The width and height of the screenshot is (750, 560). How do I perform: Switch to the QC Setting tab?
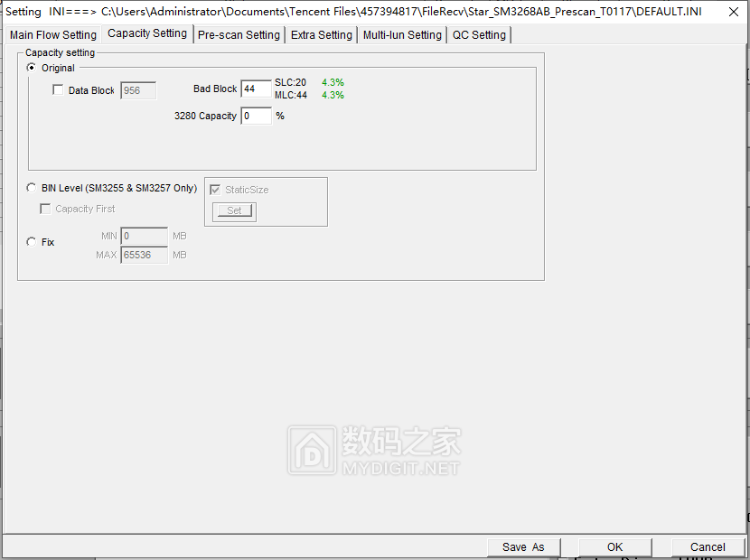(479, 34)
